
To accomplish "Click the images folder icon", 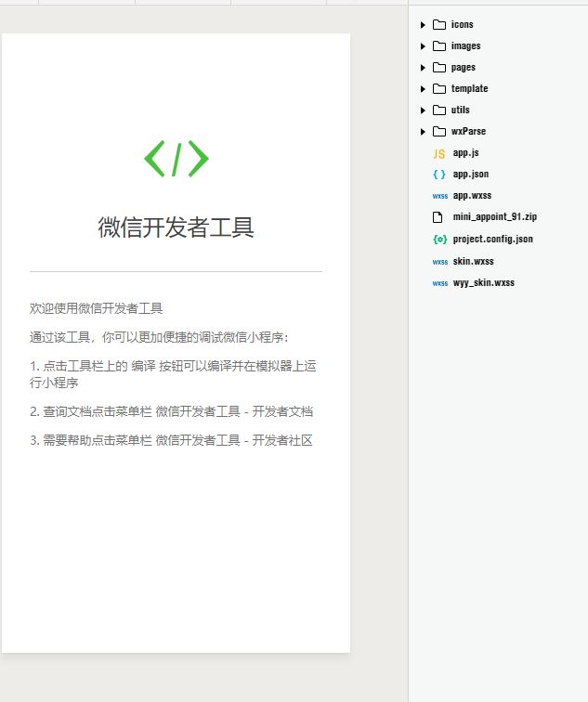I will click(439, 46).
